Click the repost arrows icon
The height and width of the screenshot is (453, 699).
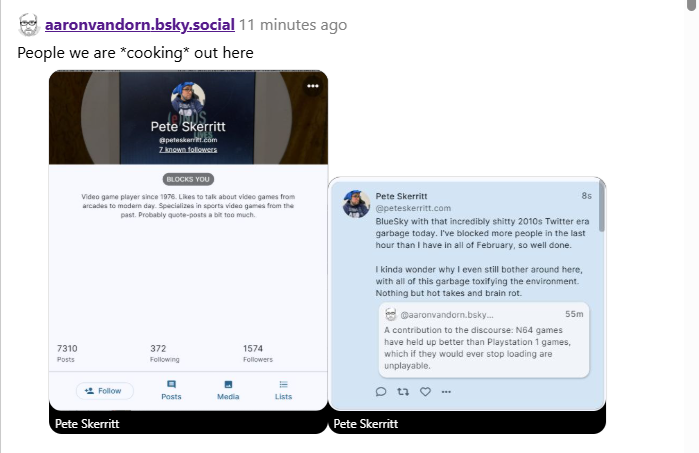coord(403,391)
